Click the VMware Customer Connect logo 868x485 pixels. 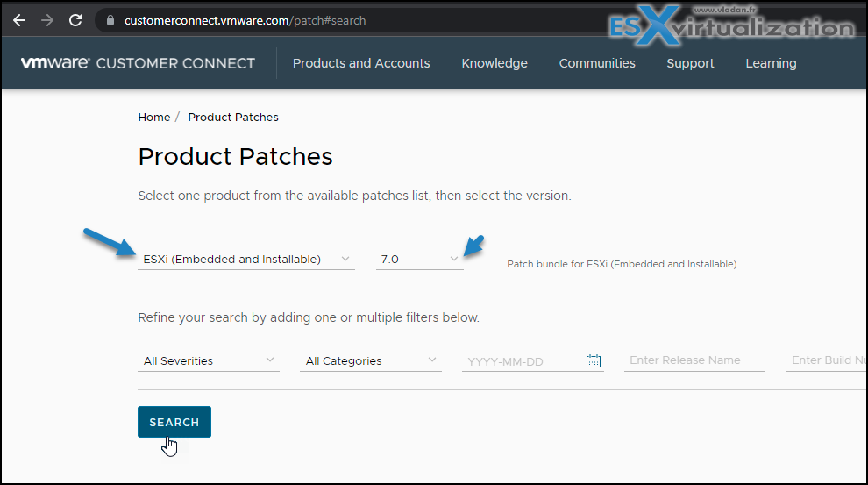pyautogui.click(x=138, y=63)
